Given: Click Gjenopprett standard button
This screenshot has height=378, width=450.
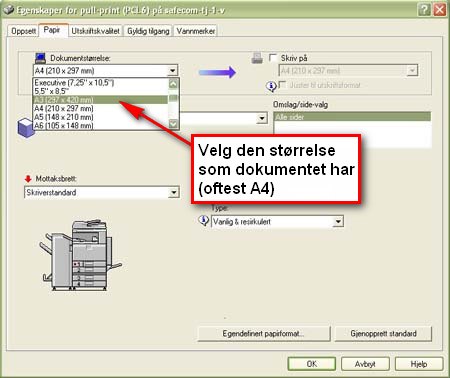Looking at the screenshot, I should coord(383,334).
